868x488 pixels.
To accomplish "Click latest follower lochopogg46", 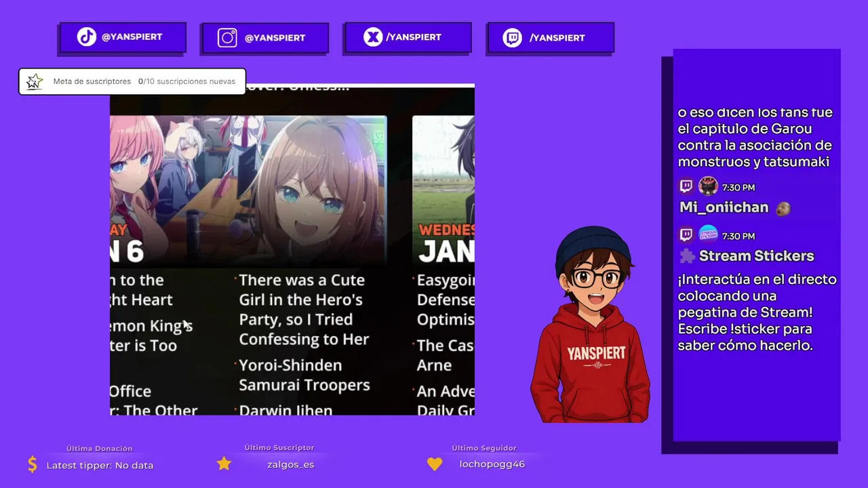I will 492,464.
